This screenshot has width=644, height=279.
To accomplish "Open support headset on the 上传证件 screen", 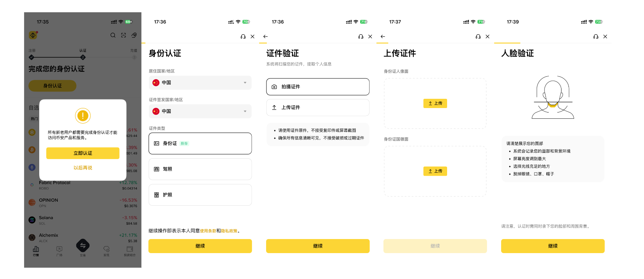I will [x=478, y=37].
